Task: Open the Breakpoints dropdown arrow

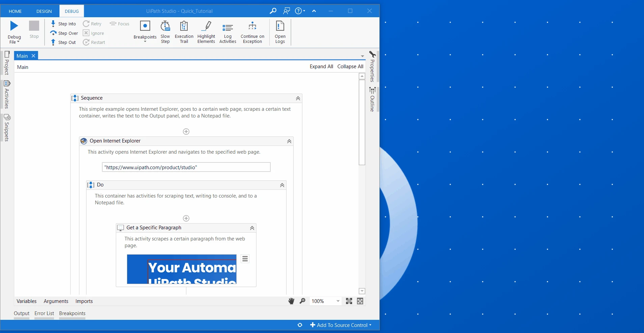Action: pos(145,41)
